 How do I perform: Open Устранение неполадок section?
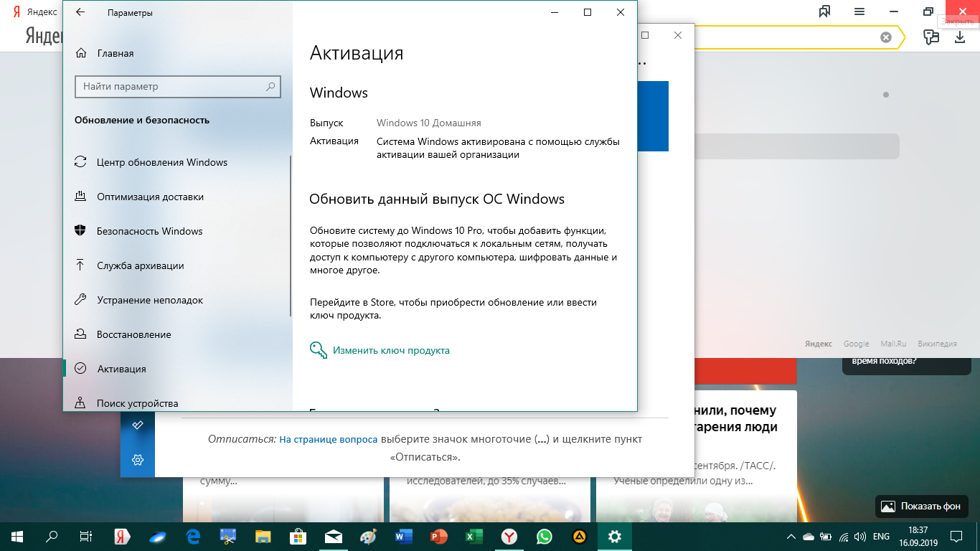[x=177, y=300]
